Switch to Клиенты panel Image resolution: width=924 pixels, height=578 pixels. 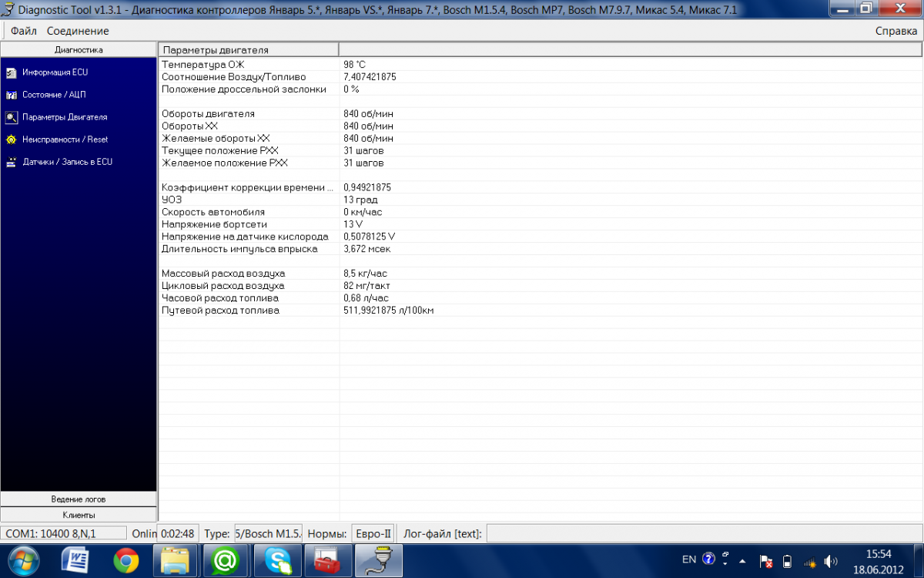tap(79, 514)
